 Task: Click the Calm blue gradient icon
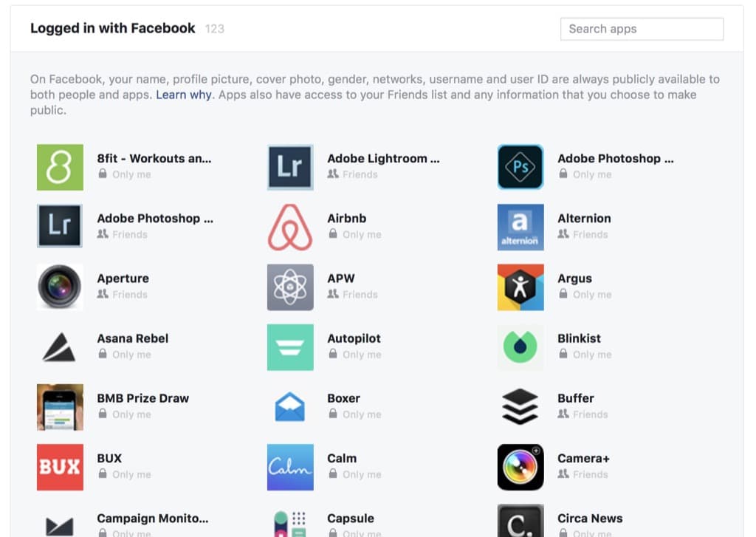pyautogui.click(x=289, y=467)
